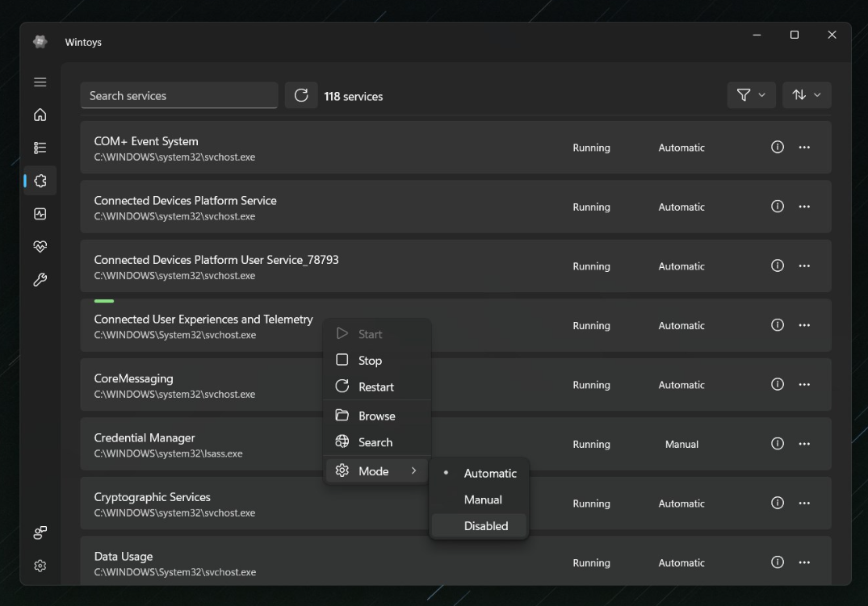
Task: Open the Settings gear in sidebar
Action: [x=40, y=566]
